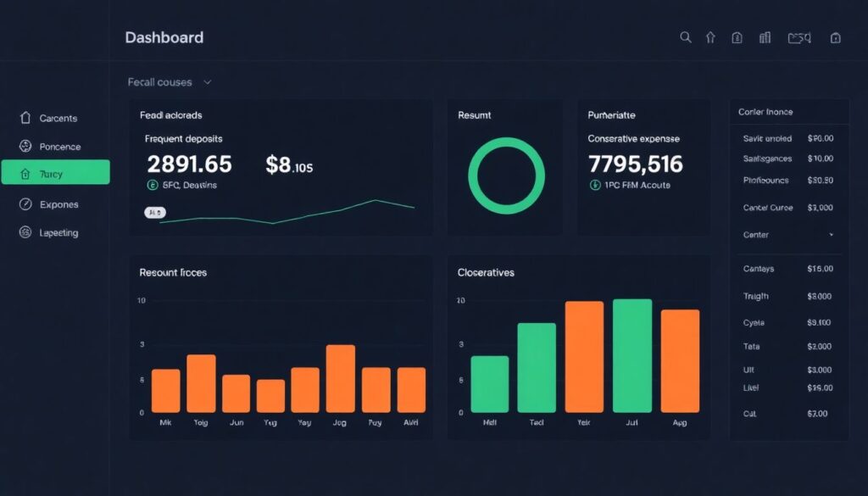Click the up-arrow icon next to search
Image resolution: width=868 pixels, height=496 pixels.
[710, 37]
